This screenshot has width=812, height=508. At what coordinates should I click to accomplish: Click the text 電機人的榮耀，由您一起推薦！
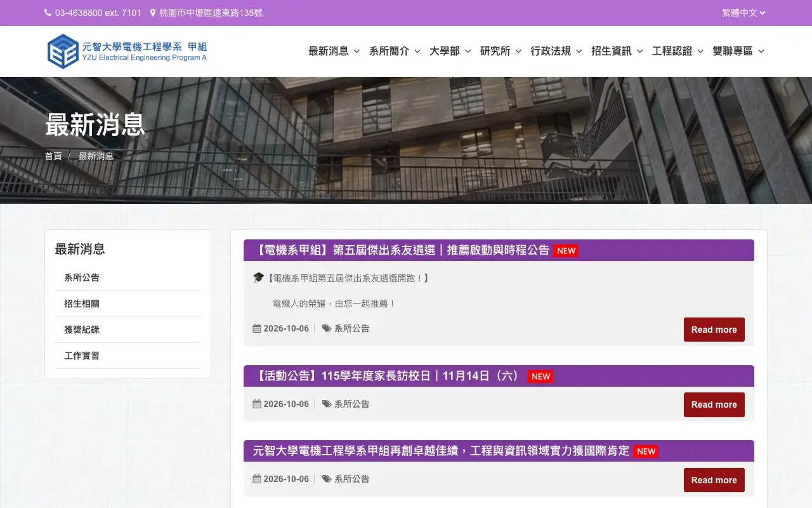(x=334, y=304)
